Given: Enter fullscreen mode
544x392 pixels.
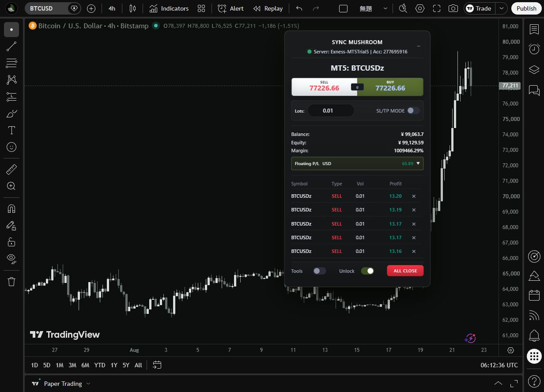Looking at the screenshot, I should coord(437,8).
